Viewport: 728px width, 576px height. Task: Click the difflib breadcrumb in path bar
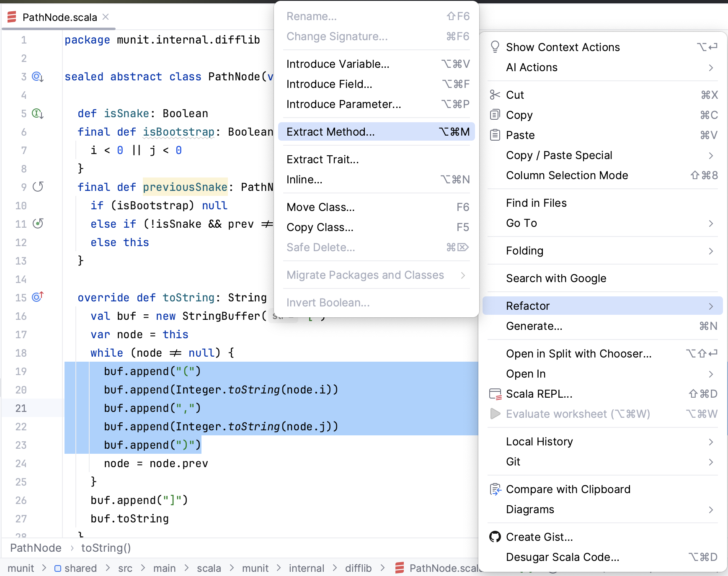click(358, 568)
